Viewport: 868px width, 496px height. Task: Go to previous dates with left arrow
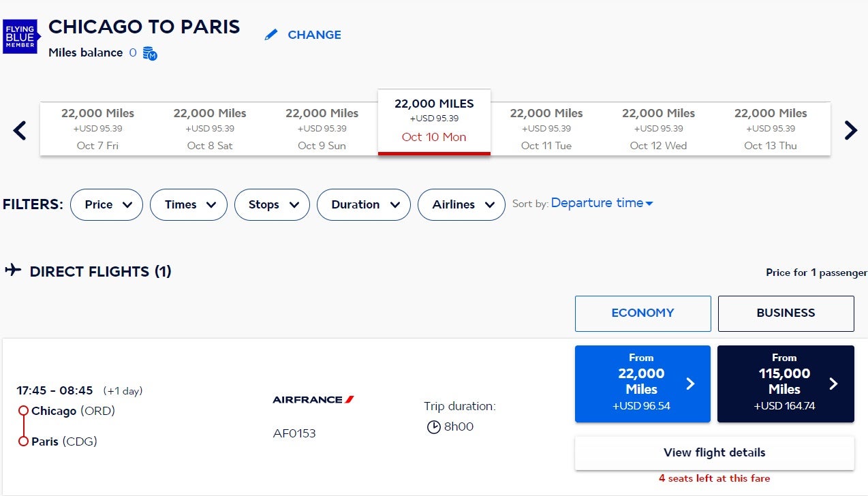pyautogui.click(x=20, y=130)
